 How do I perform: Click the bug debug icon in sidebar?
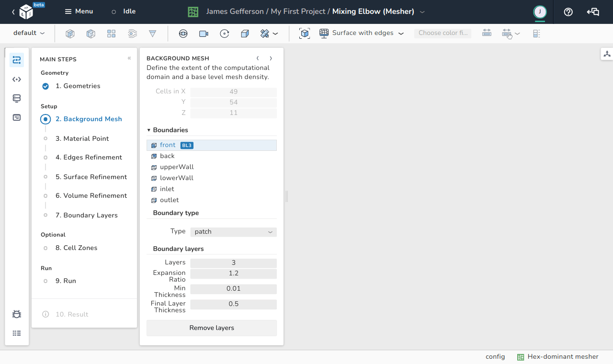(17, 314)
